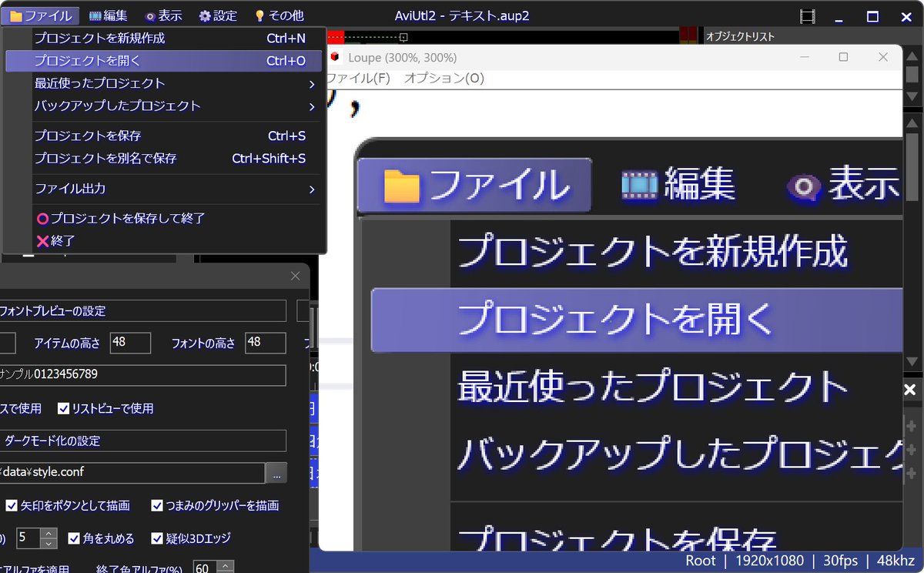Increase the value 5 with stepper up arrow
Viewport: 924px width, 573px height.
pyautogui.click(x=48, y=533)
